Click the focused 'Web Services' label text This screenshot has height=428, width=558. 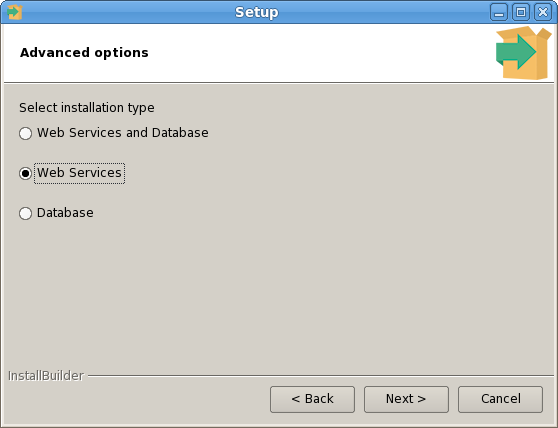point(79,173)
